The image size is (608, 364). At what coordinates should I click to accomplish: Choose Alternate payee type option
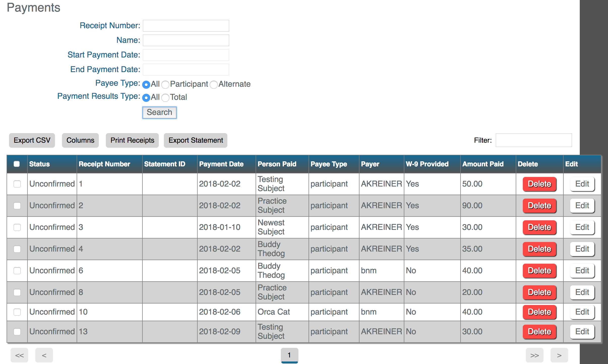[214, 84]
